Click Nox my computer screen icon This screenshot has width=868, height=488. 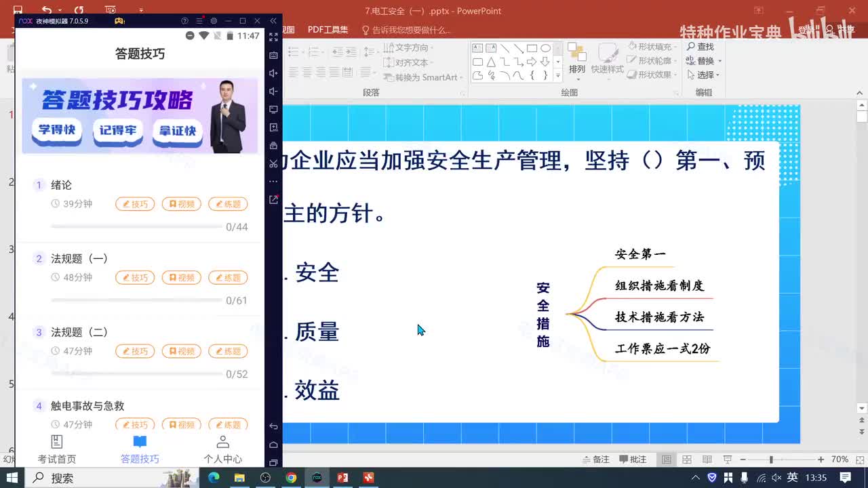[273, 109]
